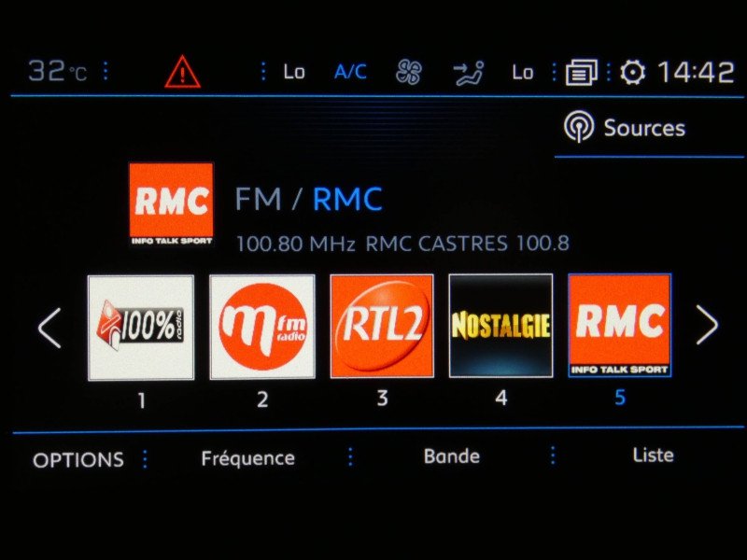Tap the 14:42 clock display

696,73
